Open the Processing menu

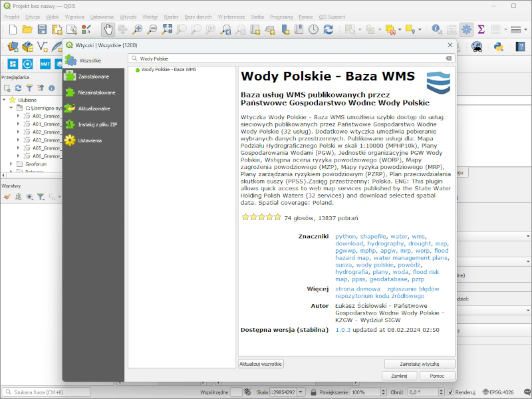coord(281,17)
